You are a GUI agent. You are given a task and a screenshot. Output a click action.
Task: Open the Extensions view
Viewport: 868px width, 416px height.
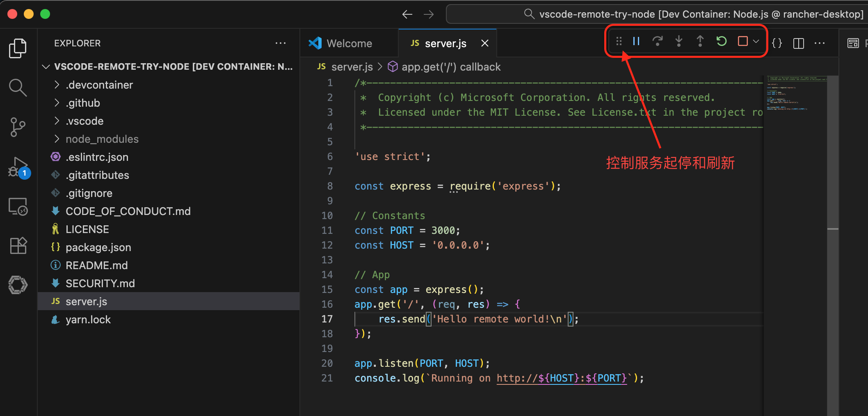coord(18,245)
